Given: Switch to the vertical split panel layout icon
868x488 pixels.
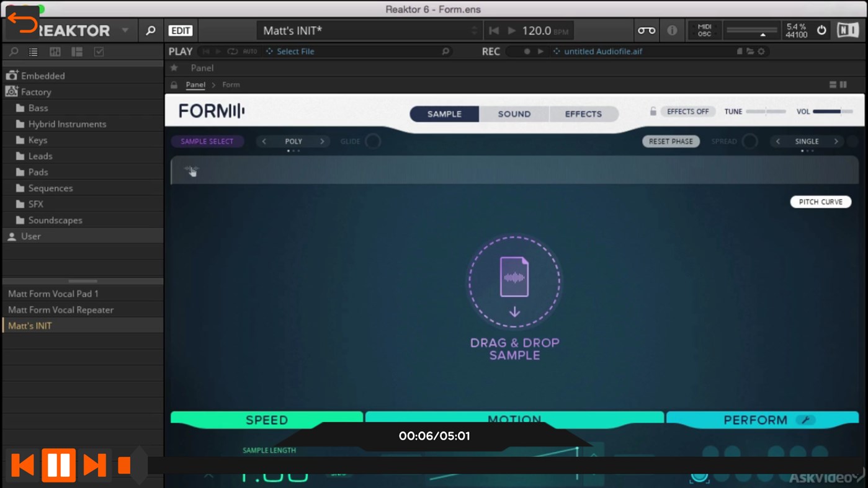Looking at the screenshot, I should click(843, 85).
